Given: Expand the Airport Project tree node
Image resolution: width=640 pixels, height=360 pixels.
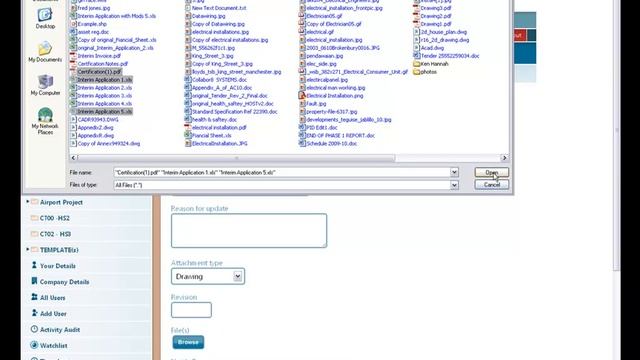Looking at the screenshot, I should tap(28, 202).
